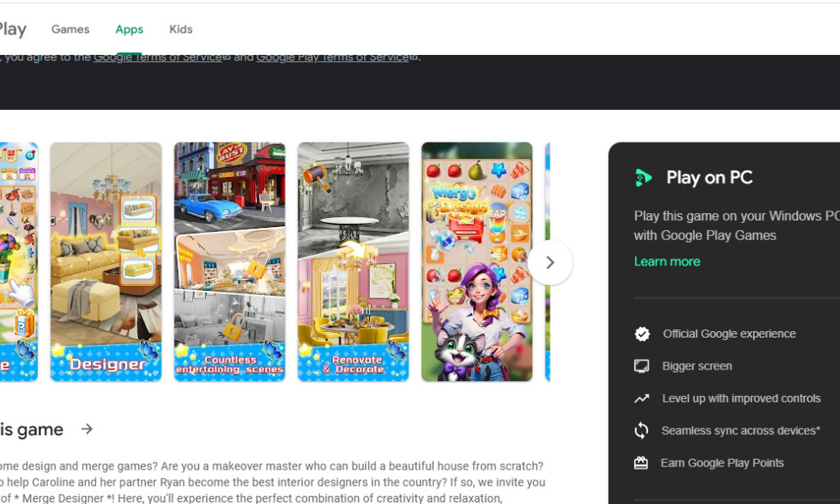Open the Designer screenshot

(105, 261)
